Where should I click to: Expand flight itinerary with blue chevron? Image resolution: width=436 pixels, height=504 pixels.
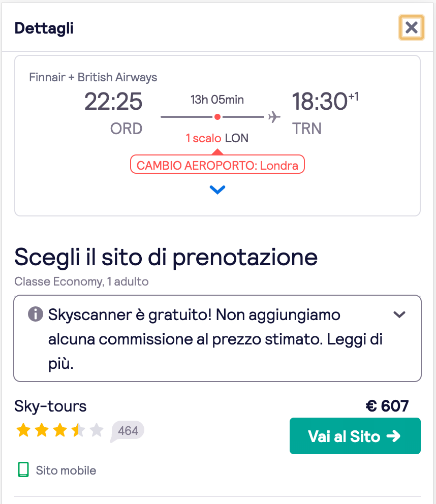(217, 190)
